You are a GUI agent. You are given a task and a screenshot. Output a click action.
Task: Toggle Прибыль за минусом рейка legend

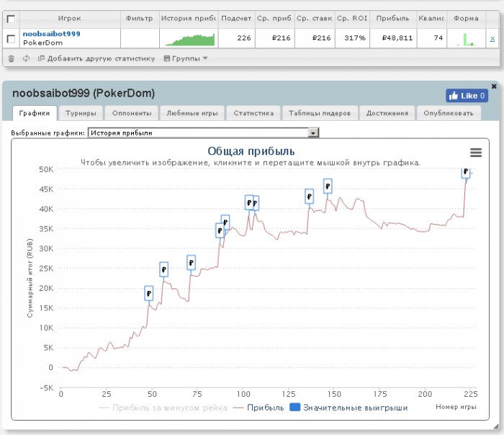[163, 408]
